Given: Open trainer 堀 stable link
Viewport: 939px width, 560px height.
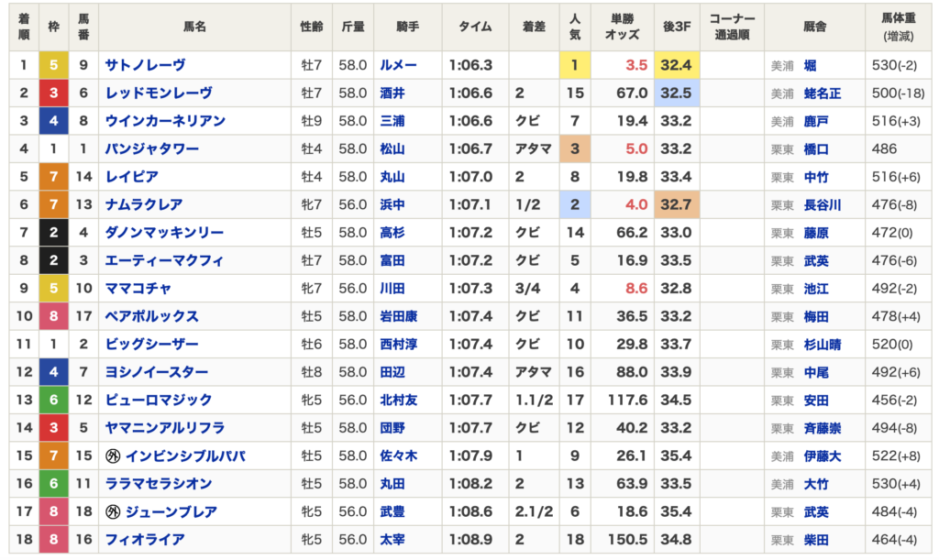Looking at the screenshot, I should click(x=811, y=65).
